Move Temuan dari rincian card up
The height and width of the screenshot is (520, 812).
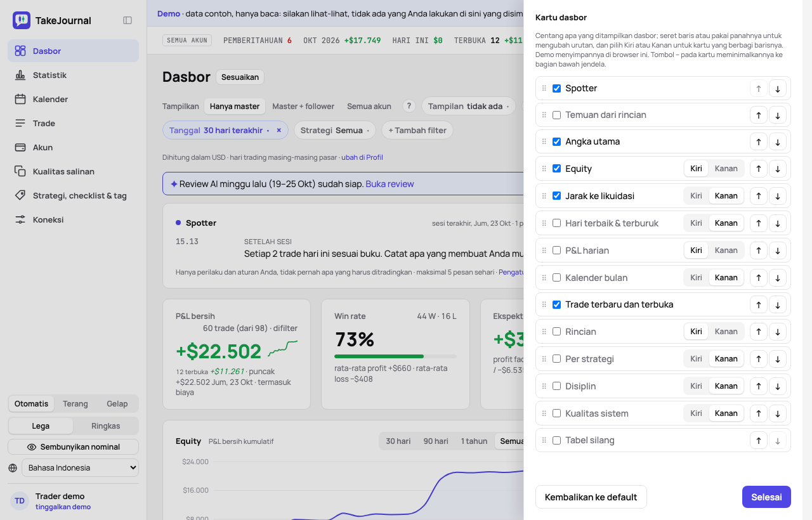point(759,115)
